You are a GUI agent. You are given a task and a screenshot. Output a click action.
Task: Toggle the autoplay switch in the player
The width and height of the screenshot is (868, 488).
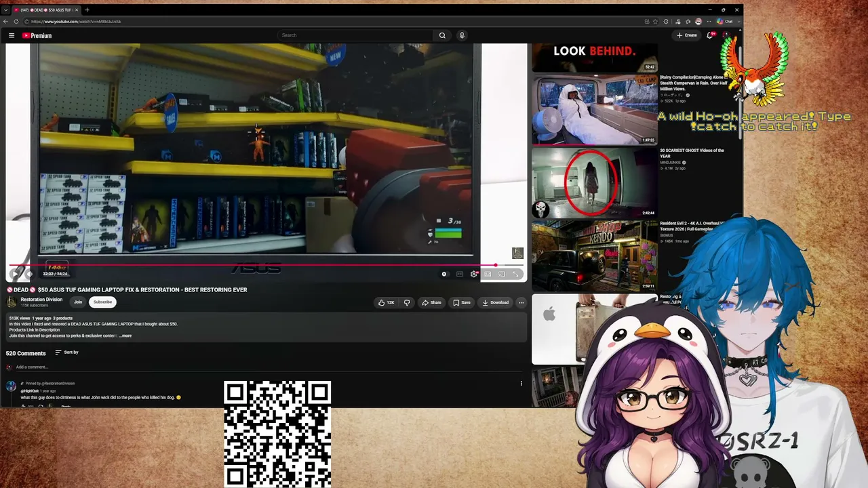click(x=444, y=274)
